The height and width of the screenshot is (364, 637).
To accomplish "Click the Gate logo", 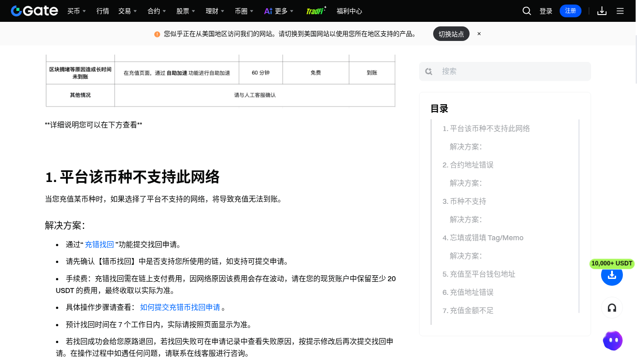I will pos(35,11).
